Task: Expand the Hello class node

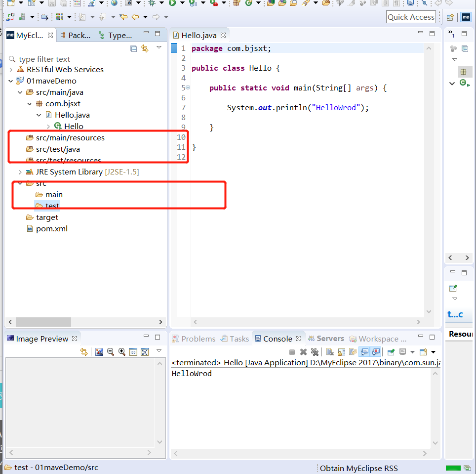Action: 48,127
